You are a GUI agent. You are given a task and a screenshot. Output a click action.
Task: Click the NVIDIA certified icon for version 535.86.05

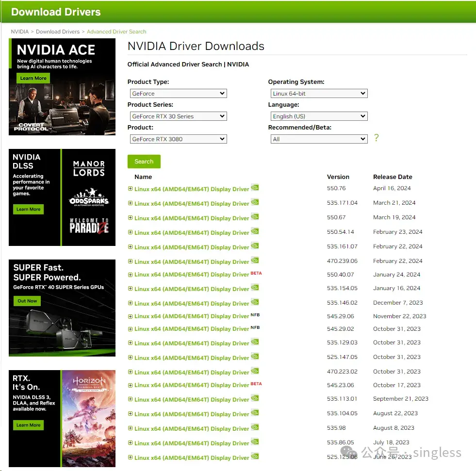[x=255, y=442]
